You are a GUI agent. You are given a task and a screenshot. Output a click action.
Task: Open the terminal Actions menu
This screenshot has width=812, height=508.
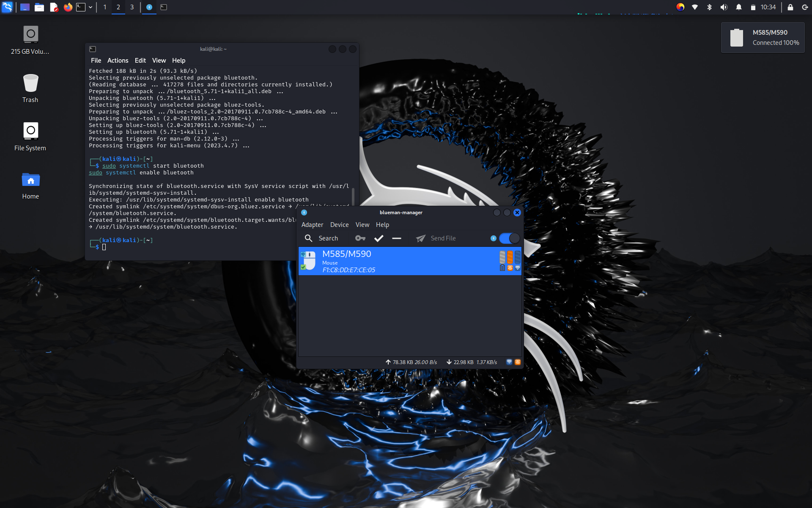coord(118,61)
